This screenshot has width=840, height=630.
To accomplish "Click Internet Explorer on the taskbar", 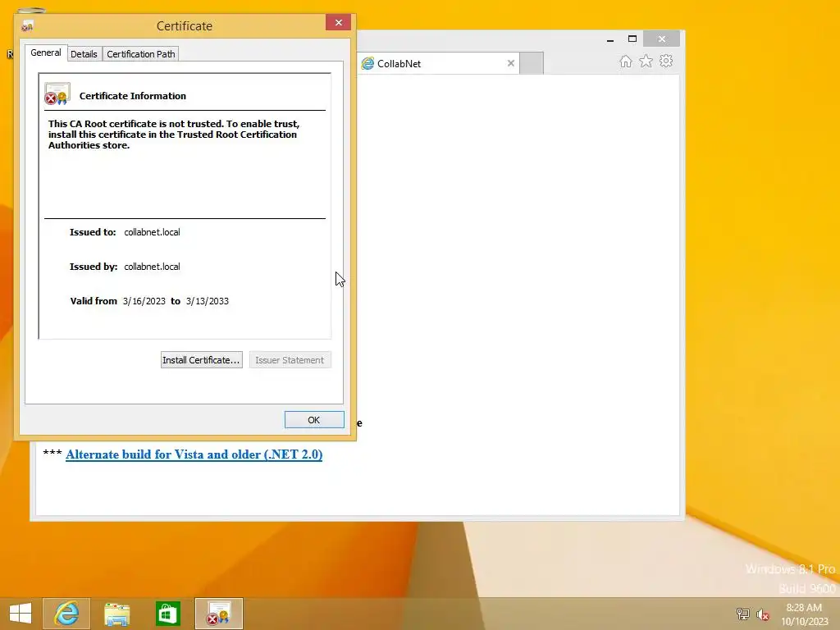I will tap(66, 614).
